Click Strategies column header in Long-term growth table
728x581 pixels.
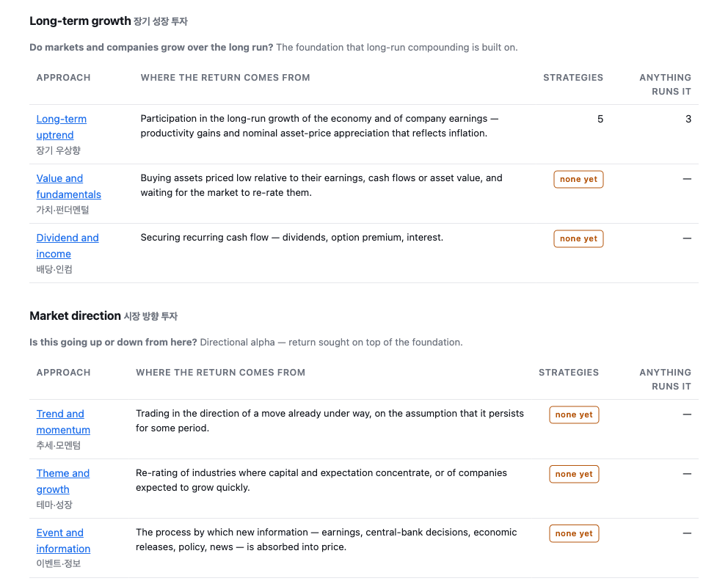[573, 78]
